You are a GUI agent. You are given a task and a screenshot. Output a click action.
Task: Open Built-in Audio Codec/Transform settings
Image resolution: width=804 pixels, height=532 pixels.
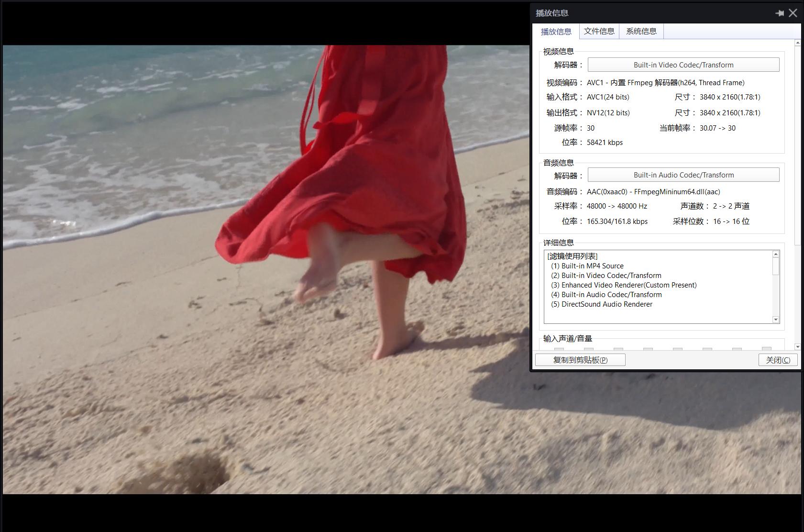683,175
